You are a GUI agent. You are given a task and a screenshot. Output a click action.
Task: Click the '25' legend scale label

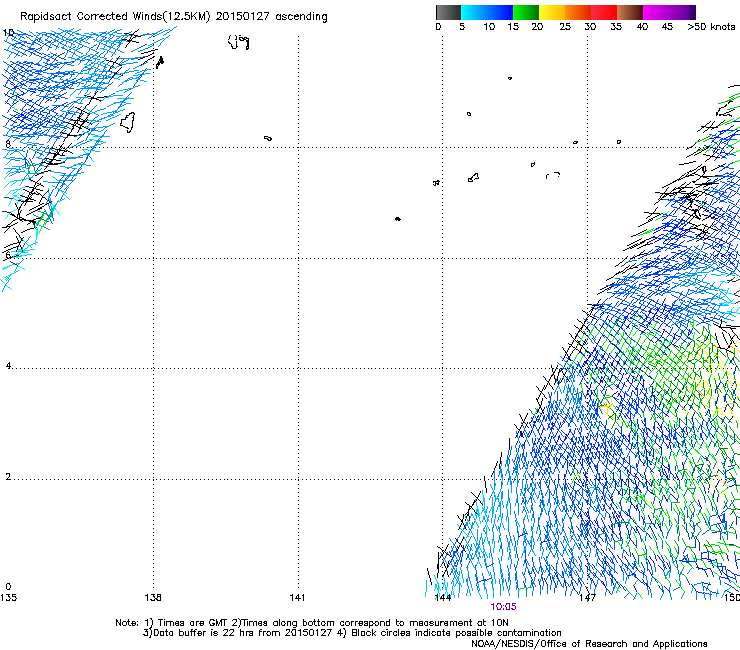pyautogui.click(x=564, y=27)
